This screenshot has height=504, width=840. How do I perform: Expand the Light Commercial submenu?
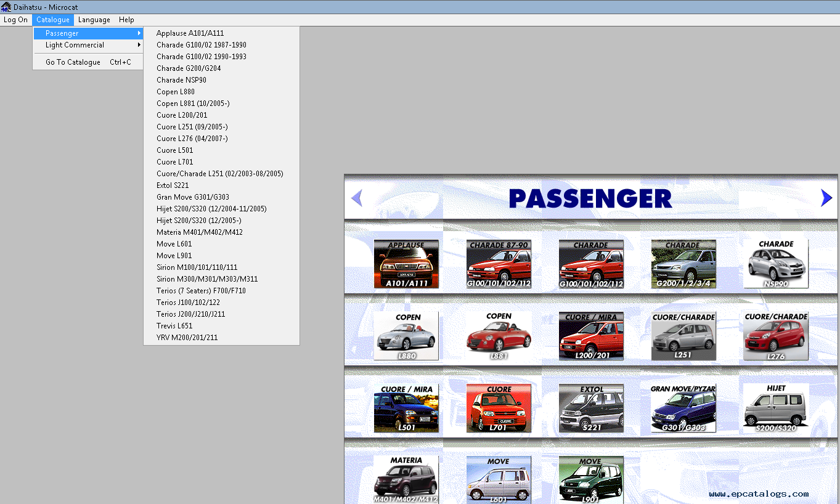point(88,45)
